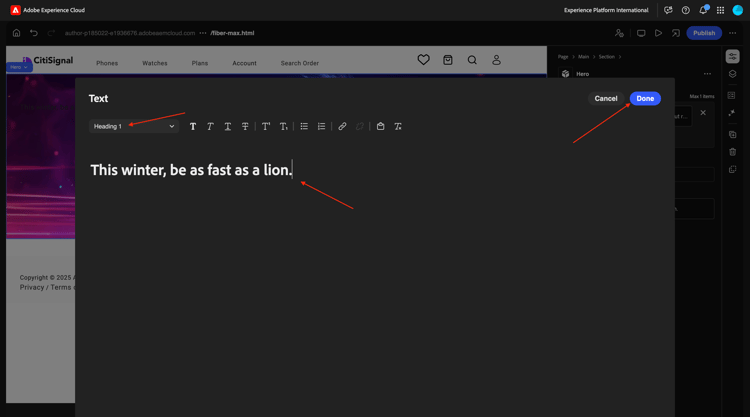Click the Cancel button in Text dialog
750x417 pixels.
pos(606,99)
